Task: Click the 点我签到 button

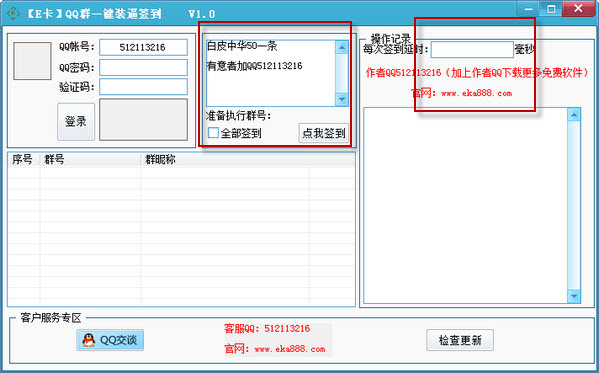Action: coord(324,133)
